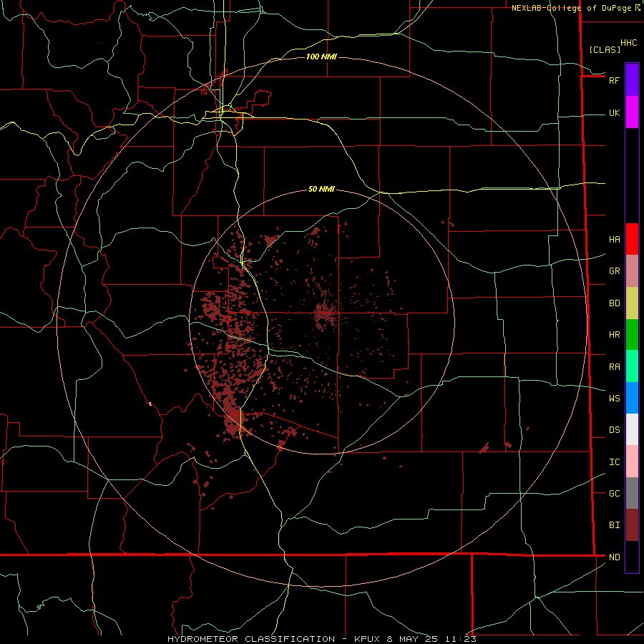Click the HA legend label
The height and width of the screenshot is (644, 644).
pyautogui.click(x=615, y=239)
